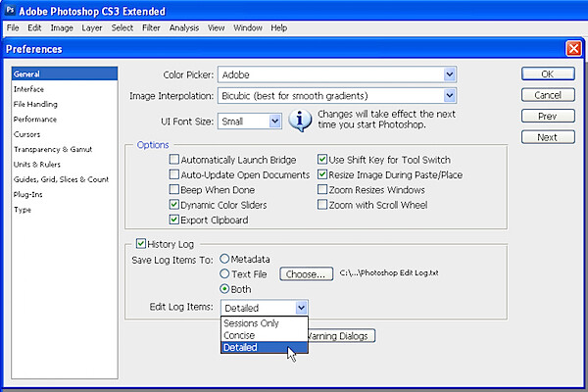
Task: Choose Concise in the dropdown list
Action: point(265,335)
